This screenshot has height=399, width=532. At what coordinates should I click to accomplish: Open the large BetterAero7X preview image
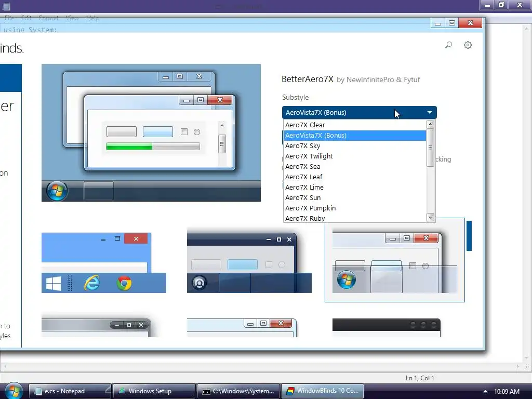click(x=151, y=132)
